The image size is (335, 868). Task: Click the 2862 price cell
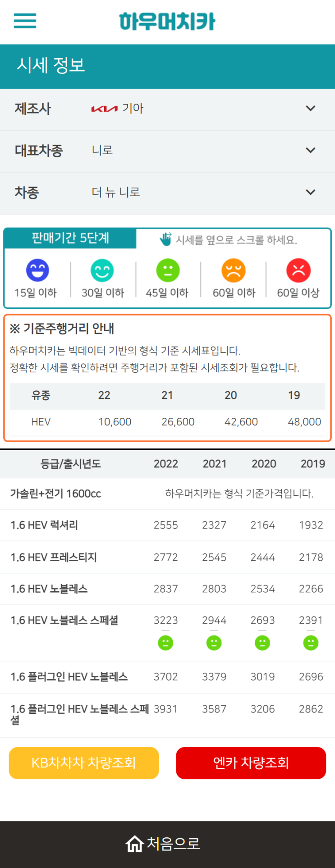pos(311,709)
